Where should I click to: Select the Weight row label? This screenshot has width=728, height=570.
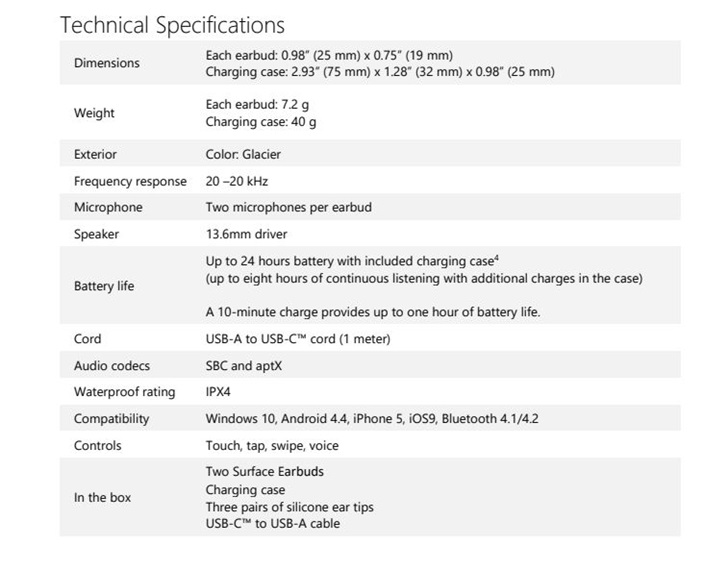pyautogui.click(x=94, y=113)
